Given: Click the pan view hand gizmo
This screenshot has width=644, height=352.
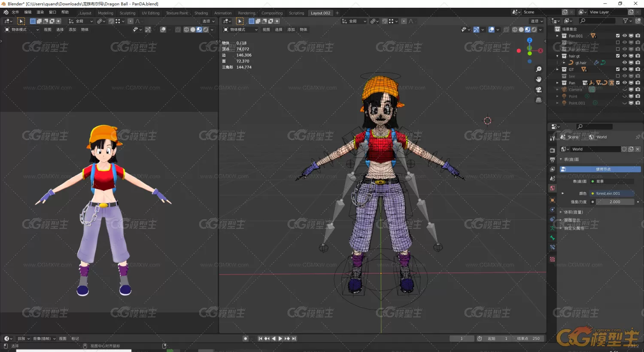Looking at the screenshot, I should (x=539, y=80).
